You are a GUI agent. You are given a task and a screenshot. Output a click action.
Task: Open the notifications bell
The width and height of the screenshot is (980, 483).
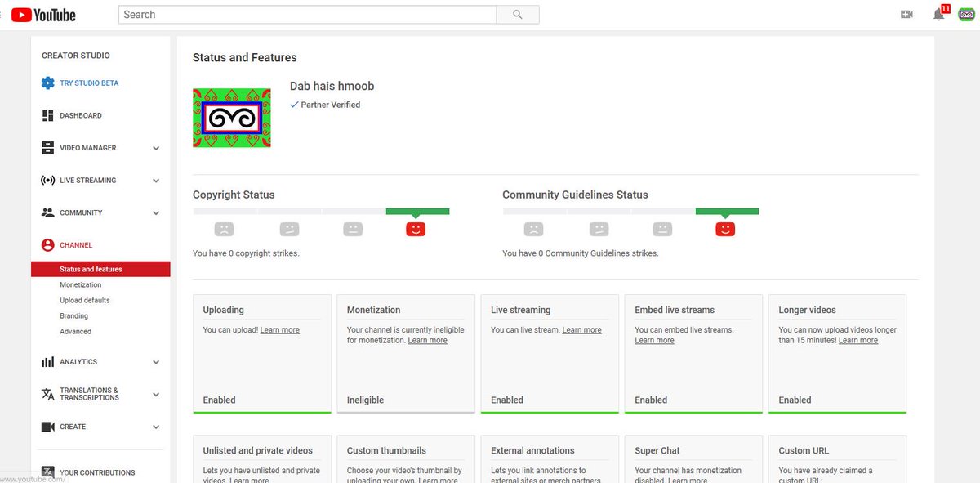pos(939,15)
